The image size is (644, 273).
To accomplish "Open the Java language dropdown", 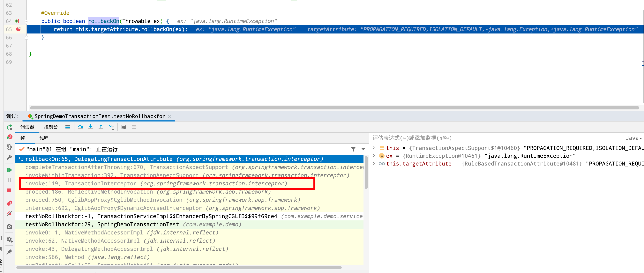I will [634, 138].
